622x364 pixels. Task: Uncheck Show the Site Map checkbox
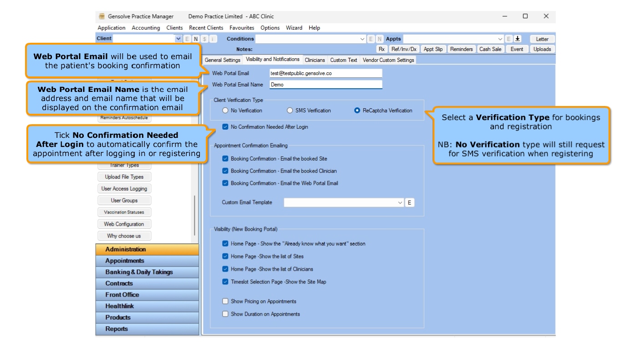(x=225, y=282)
